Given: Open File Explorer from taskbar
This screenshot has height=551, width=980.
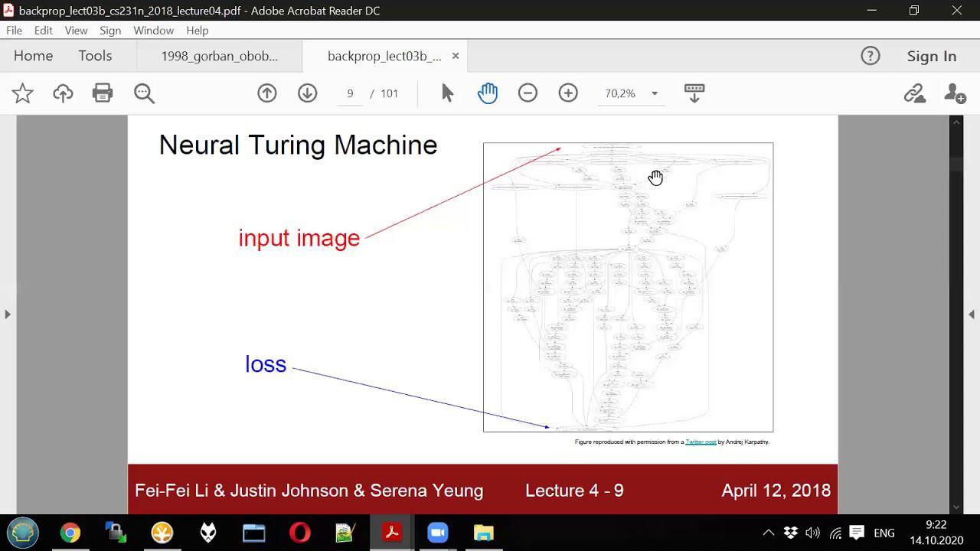Looking at the screenshot, I should [484, 533].
